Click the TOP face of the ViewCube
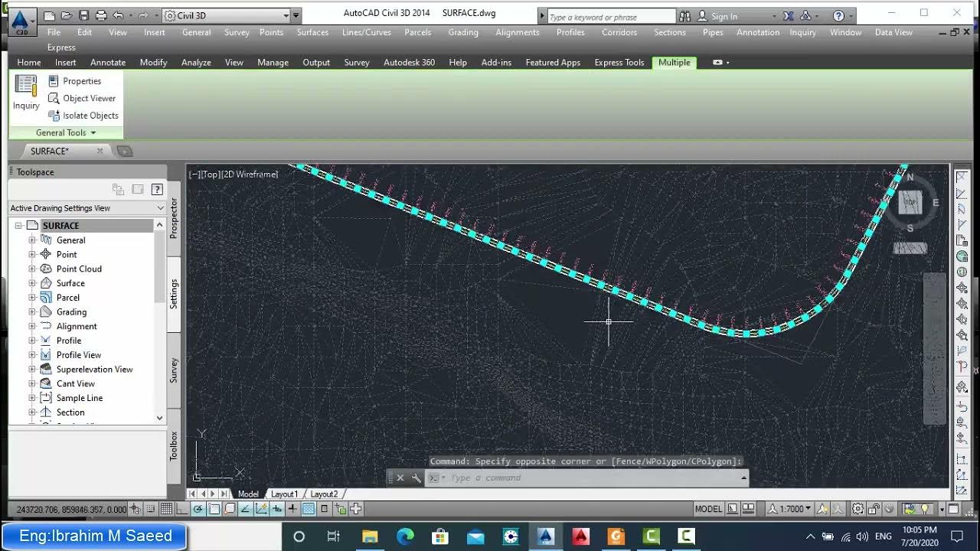 (910, 203)
